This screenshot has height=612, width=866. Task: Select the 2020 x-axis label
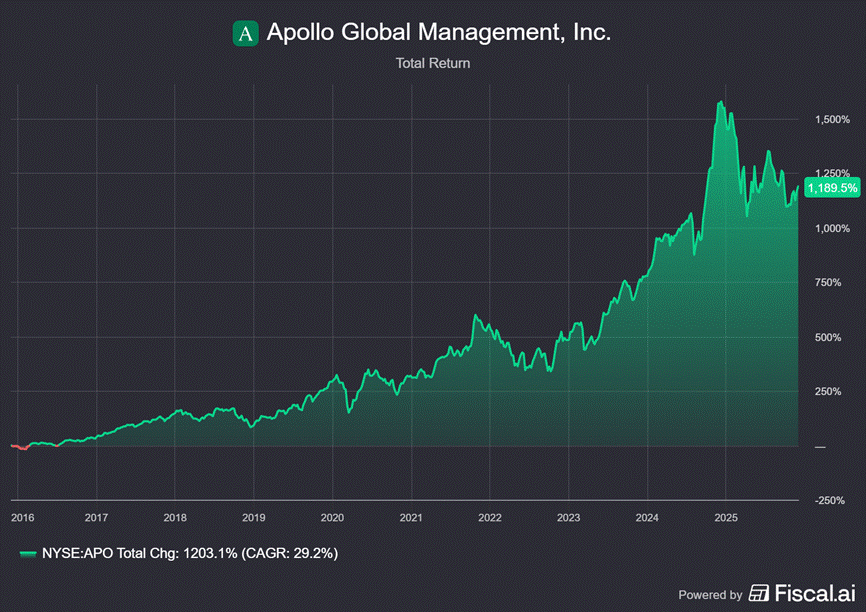[x=332, y=517]
